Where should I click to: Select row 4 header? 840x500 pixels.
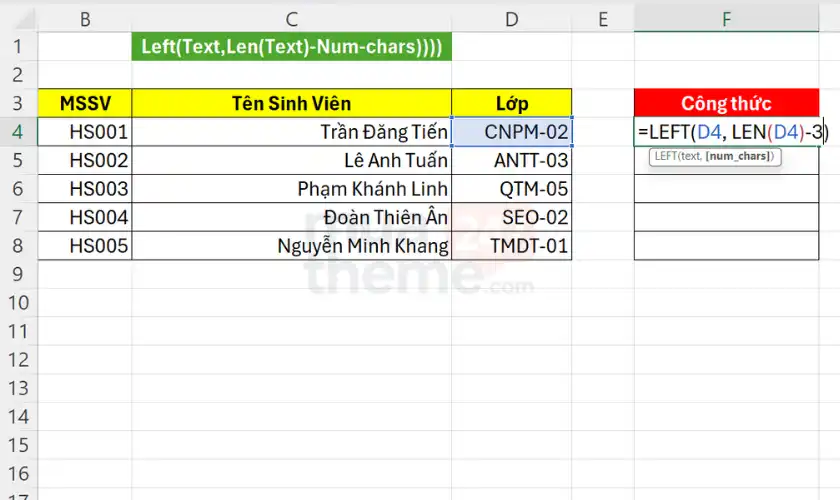(18, 131)
